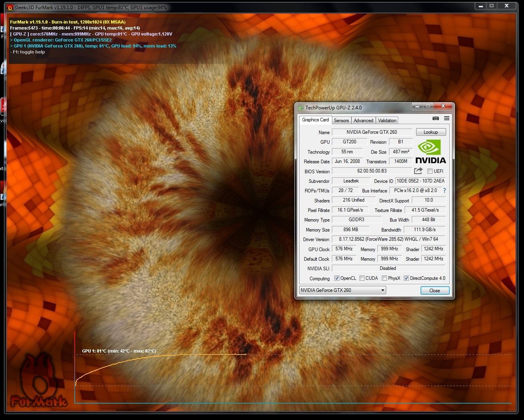This screenshot has width=524, height=420.
Task: Close GPU-Z with the red X button
Action: pos(443,106)
